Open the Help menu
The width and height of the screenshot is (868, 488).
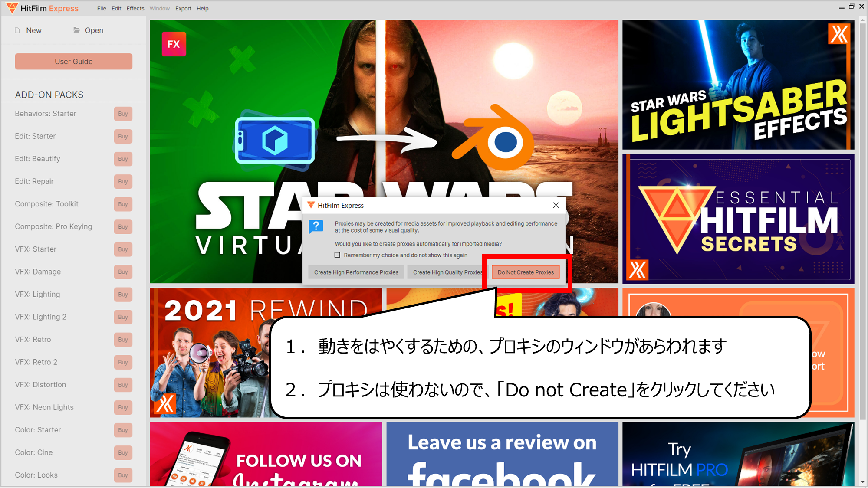(x=202, y=8)
